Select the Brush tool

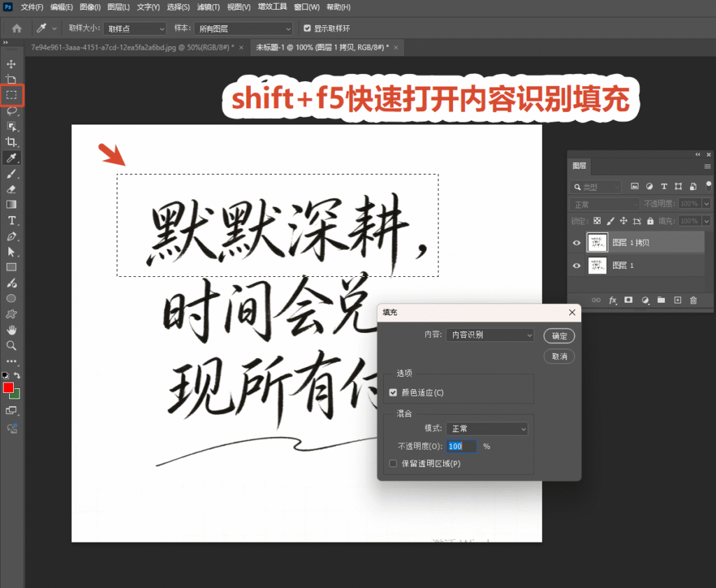(11, 173)
